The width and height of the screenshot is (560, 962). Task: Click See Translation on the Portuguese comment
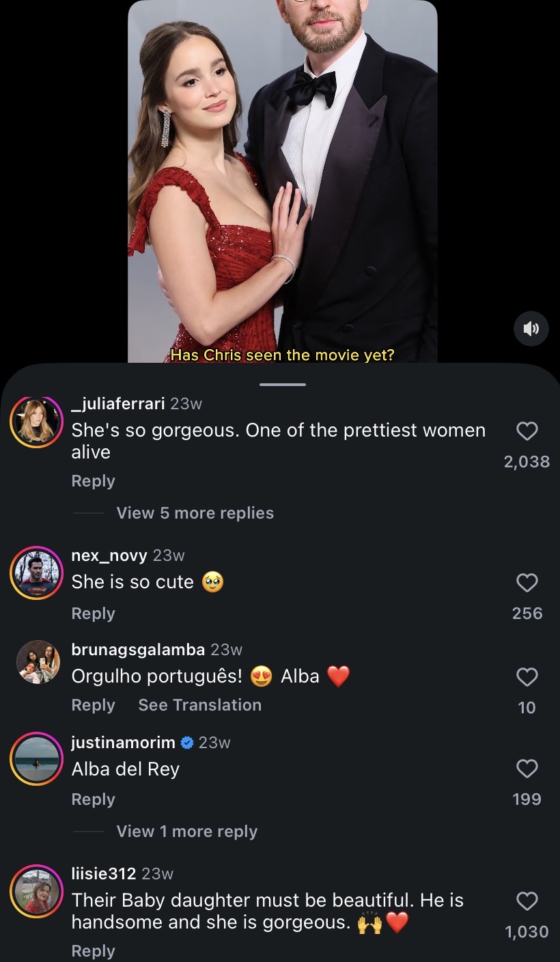pos(199,705)
